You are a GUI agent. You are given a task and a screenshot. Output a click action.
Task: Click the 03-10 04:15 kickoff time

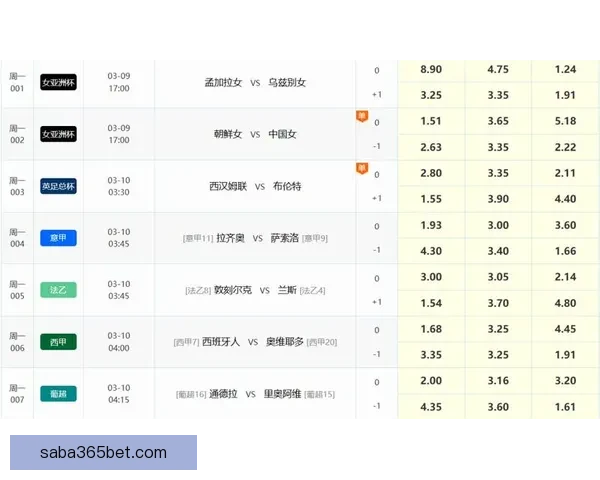click(x=119, y=393)
